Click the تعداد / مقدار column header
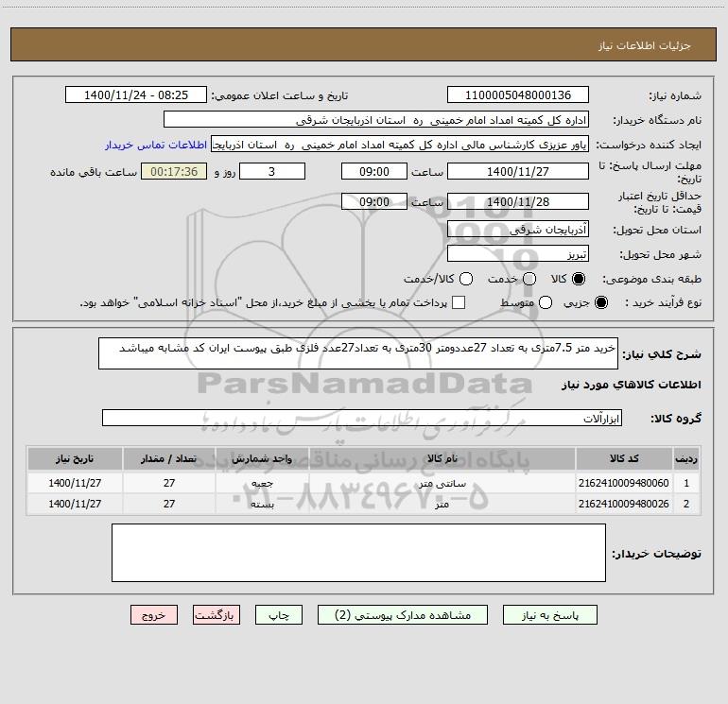Screen dimensions: 728x704 tap(169, 458)
